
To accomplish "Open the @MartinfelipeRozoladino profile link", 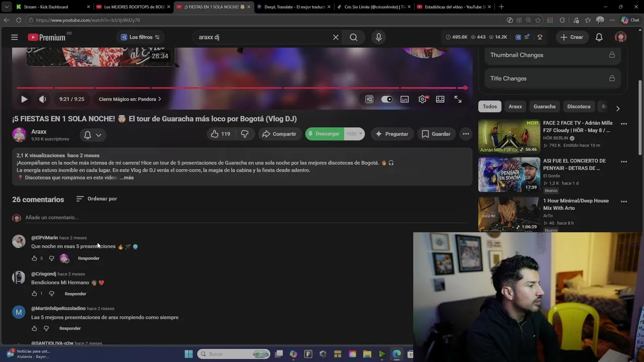I will point(58,308).
